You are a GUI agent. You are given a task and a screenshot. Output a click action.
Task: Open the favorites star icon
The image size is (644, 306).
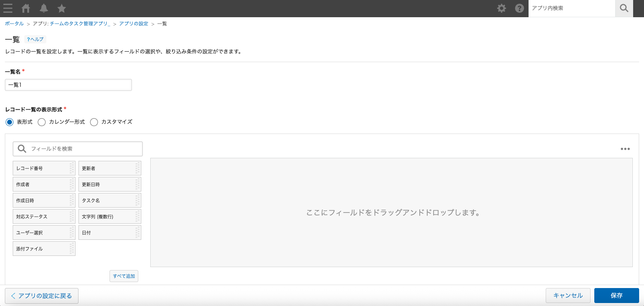tap(62, 8)
